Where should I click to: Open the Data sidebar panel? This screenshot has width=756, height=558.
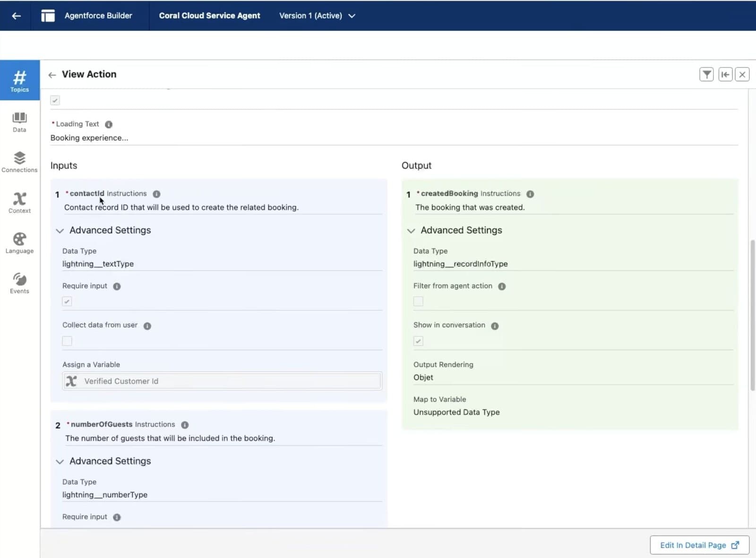pyautogui.click(x=20, y=122)
